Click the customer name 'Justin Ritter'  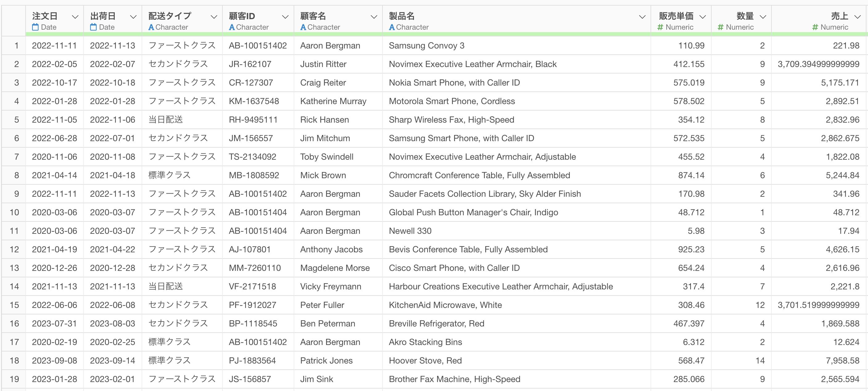pyautogui.click(x=323, y=64)
